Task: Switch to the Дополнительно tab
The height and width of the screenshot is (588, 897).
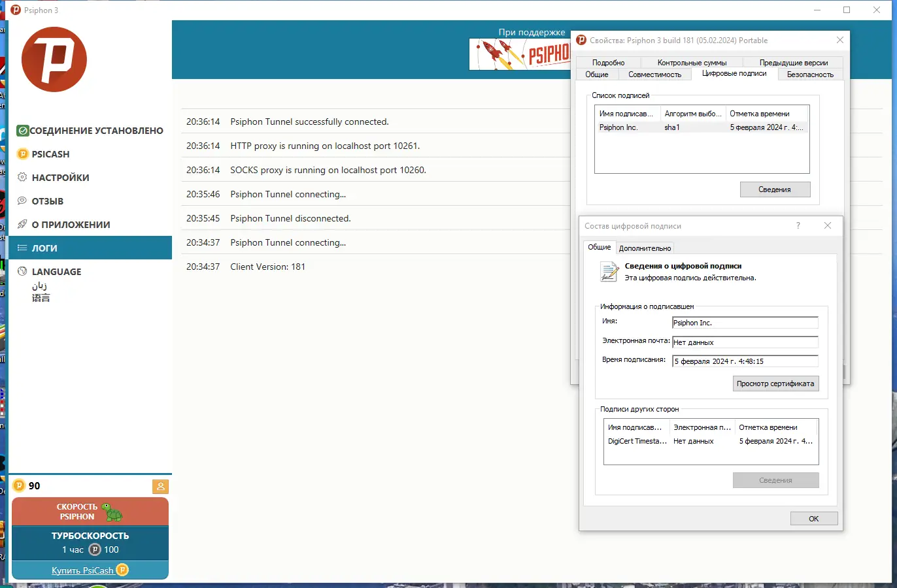Action: (x=645, y=248)
